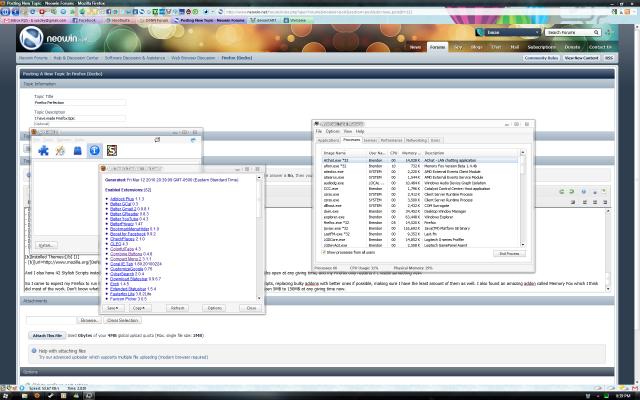This screenshot has width=640, height=400.
Task: Click the help icon beside 'Help with attaching files'
Action: [x=33, y=351]
